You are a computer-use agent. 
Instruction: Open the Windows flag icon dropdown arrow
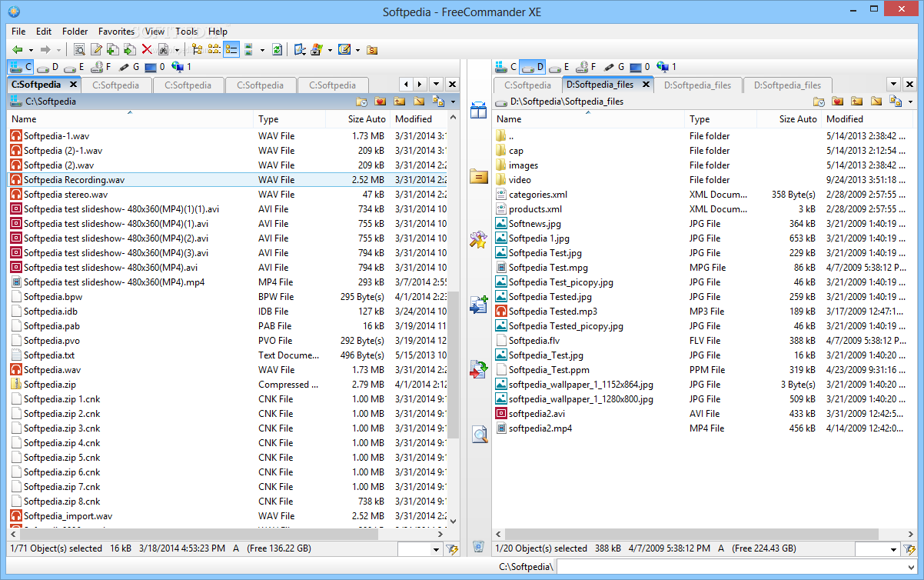tap(330, 50)
